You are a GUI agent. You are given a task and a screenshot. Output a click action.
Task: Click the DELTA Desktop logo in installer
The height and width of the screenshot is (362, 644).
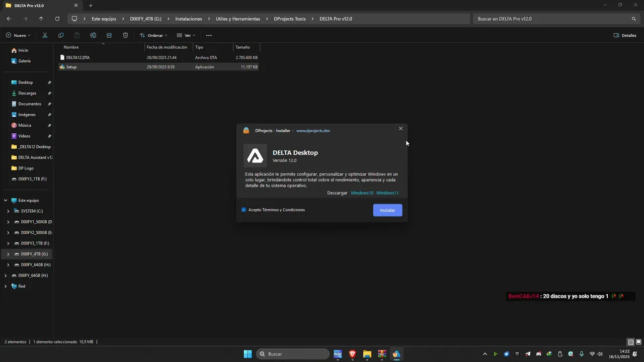pos(255,156)
